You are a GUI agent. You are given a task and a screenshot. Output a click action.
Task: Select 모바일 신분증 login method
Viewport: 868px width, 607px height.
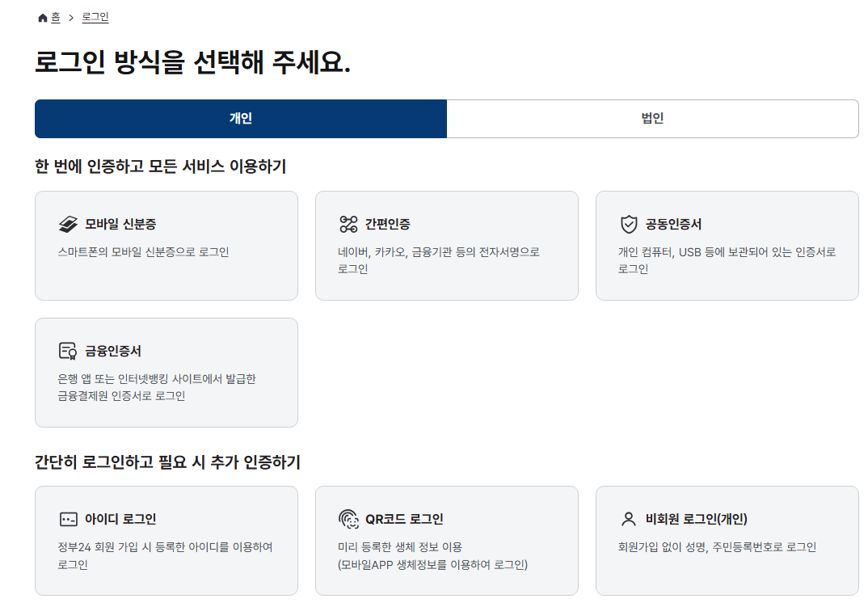pos(166,245)
